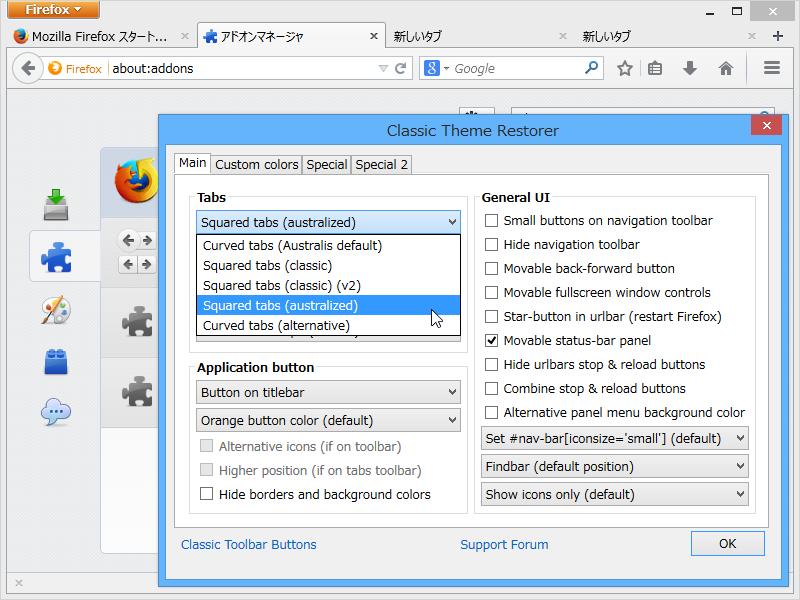Open a new tab with plus icon
800x600 pixels.
778,36
